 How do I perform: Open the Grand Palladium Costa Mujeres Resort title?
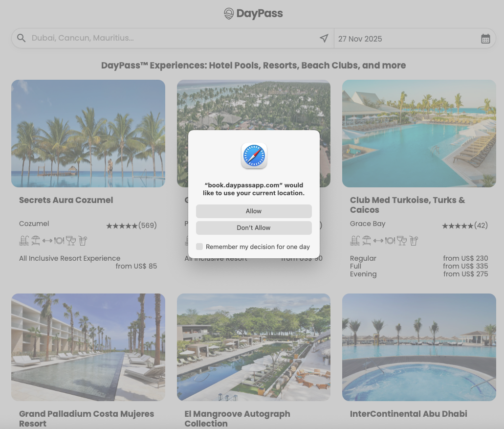tap(87, 418)
